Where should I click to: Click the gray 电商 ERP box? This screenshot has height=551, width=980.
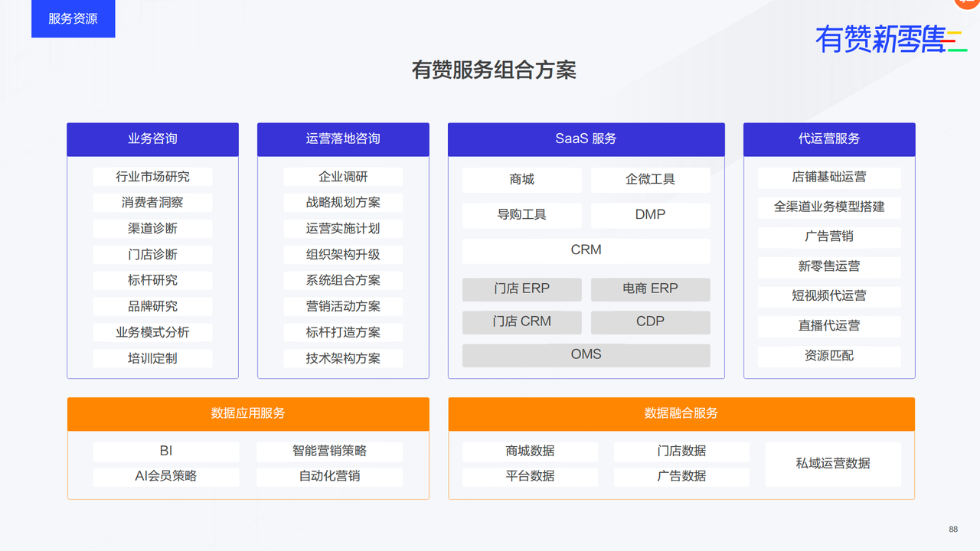(x=650, y=289)
